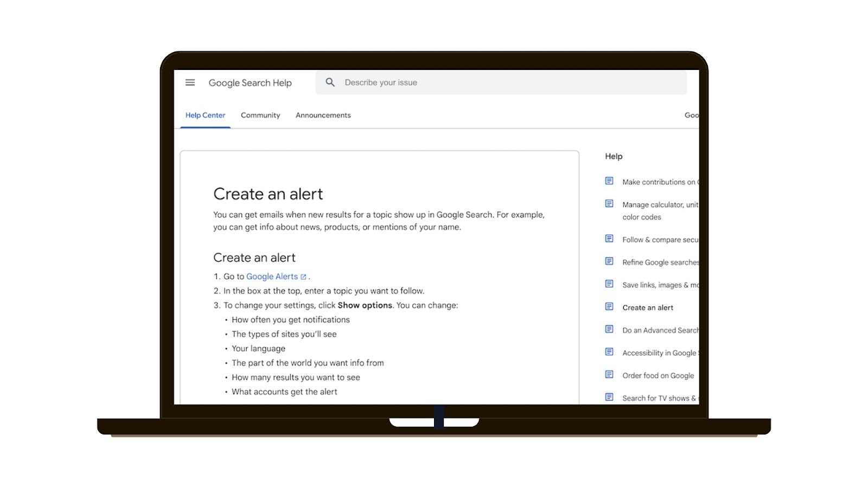
Task: Click the search magnifier icon
Action: [330, 82]
